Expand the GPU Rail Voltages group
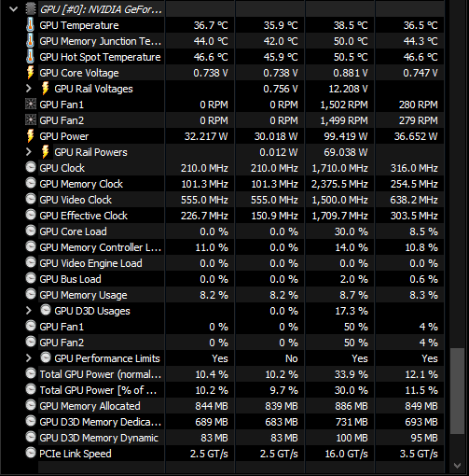Image resolution: width=469 pixels, height=476 pixels. 29,89
